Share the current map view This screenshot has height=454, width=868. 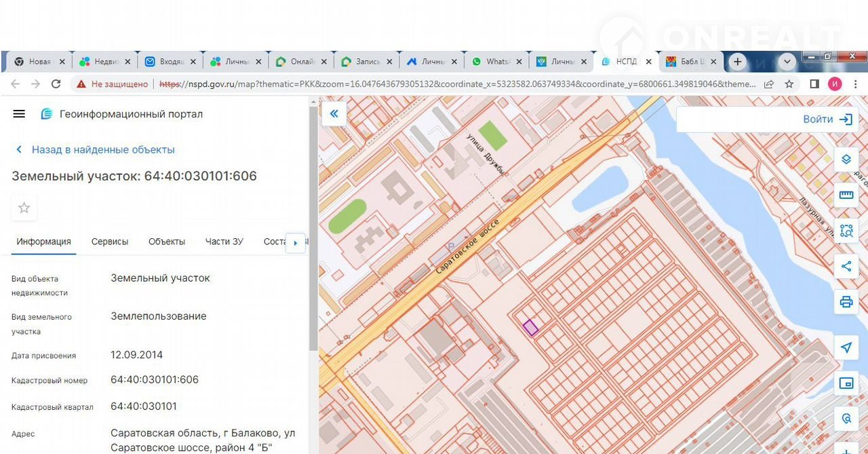(x=846, y=266)
